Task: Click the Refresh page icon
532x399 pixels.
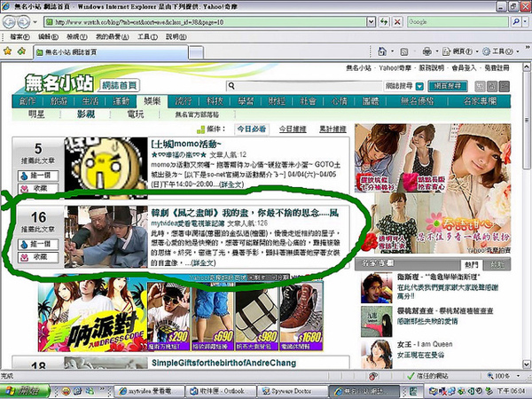Action: coord(384,22)
